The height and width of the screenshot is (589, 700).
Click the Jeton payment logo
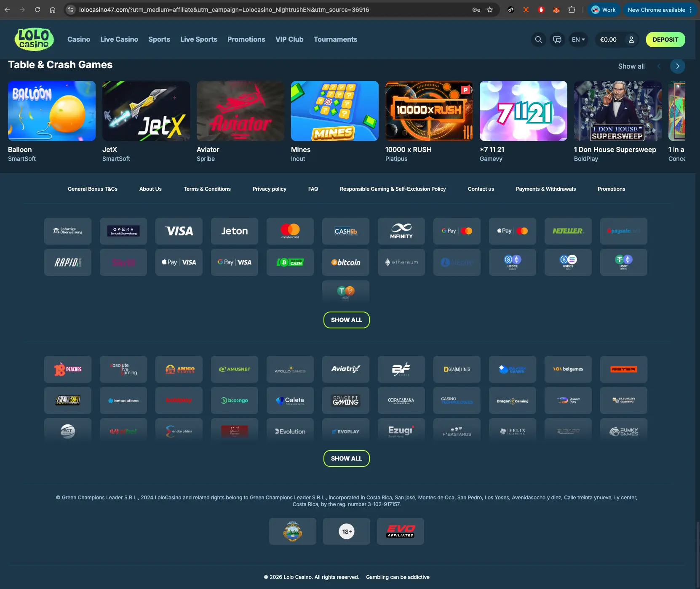(235, 231)
